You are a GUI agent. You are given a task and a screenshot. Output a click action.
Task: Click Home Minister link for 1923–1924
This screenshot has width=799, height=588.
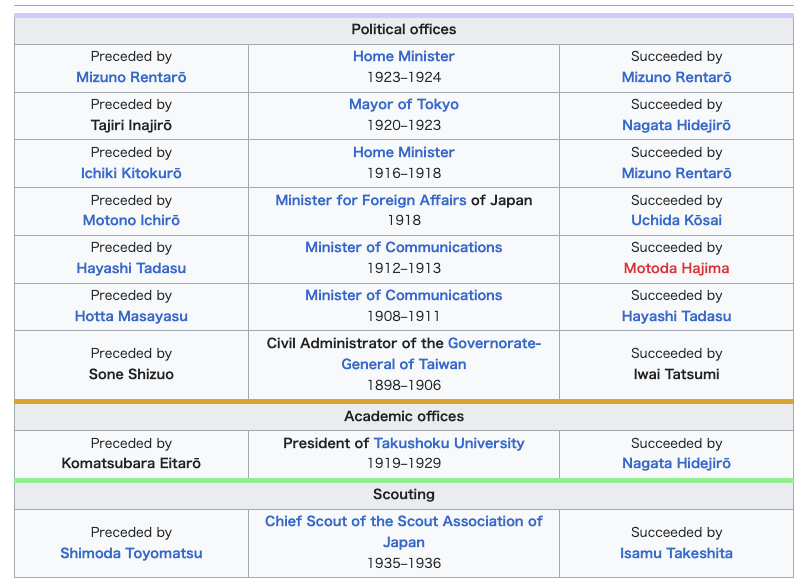click(x=404, y=57)
